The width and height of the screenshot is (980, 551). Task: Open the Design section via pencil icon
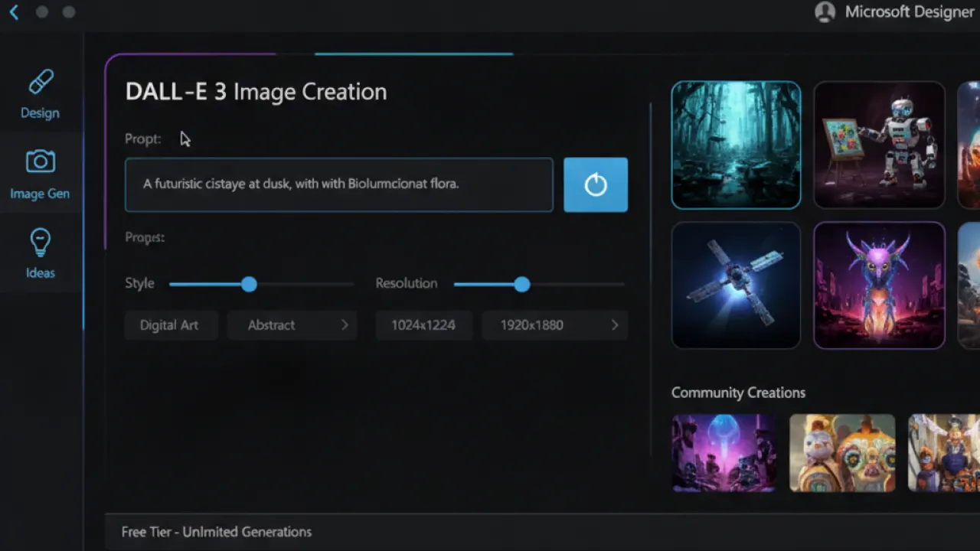coord(41,81)
